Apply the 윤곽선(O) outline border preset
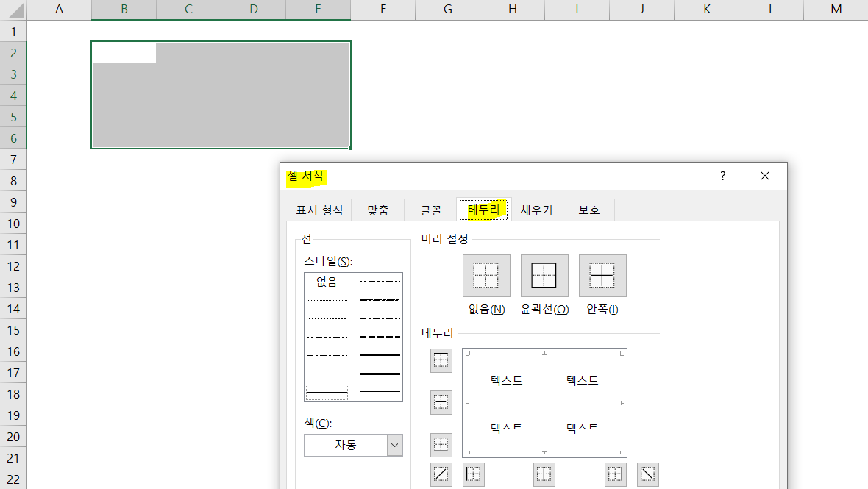Viewport: 868px width, 489px height. point(544,276)
